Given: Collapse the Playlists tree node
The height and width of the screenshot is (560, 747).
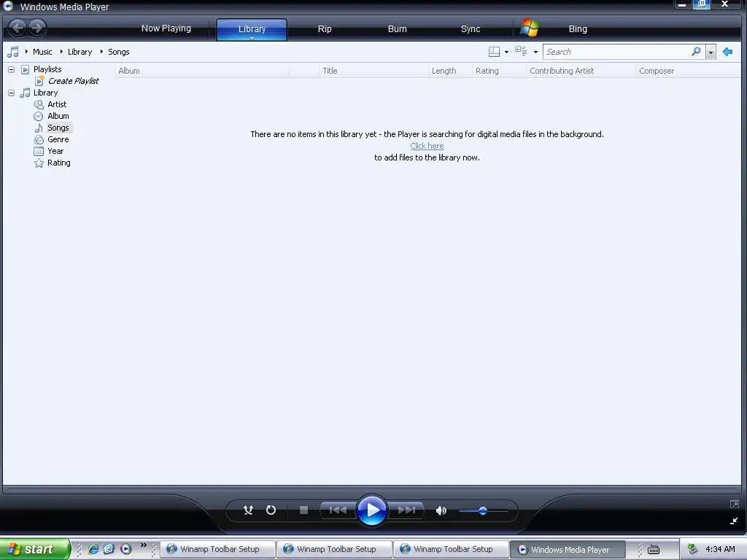Looking at the screenshot, I should [12, 69].
